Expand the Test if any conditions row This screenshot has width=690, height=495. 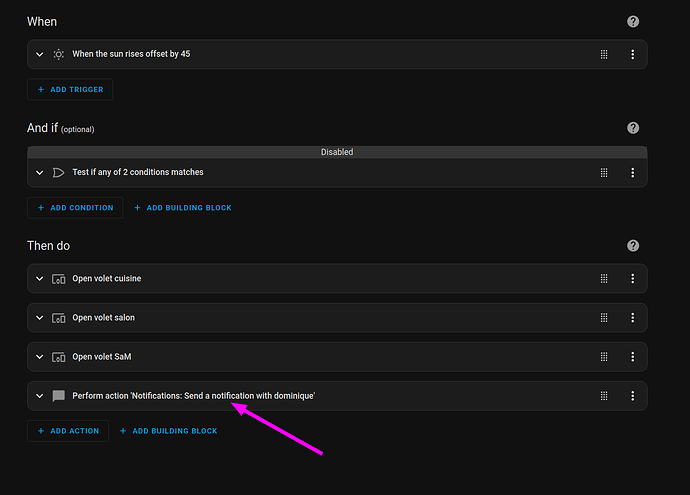click(40, 173)
